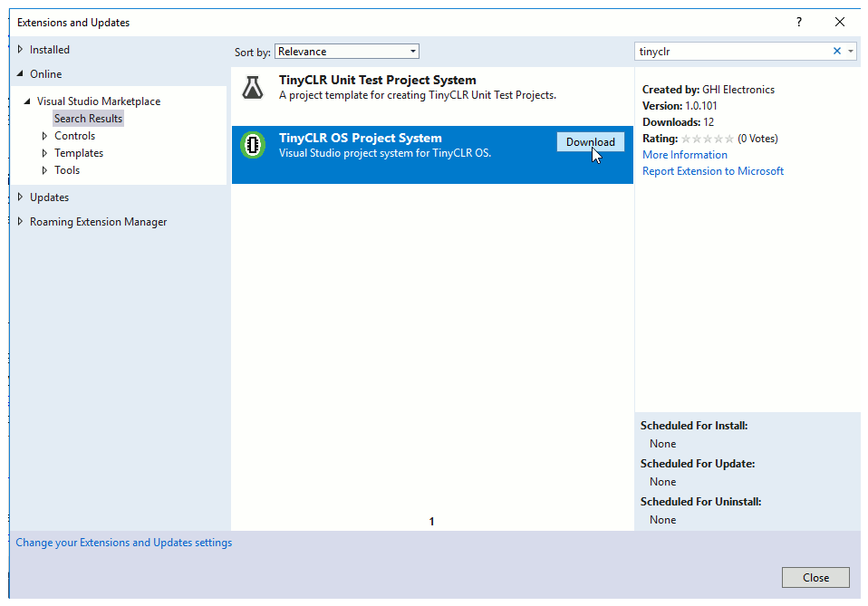This screenshot has height=606, width=868.
Task: Select the Tools tree item
Action: (67, 170)
